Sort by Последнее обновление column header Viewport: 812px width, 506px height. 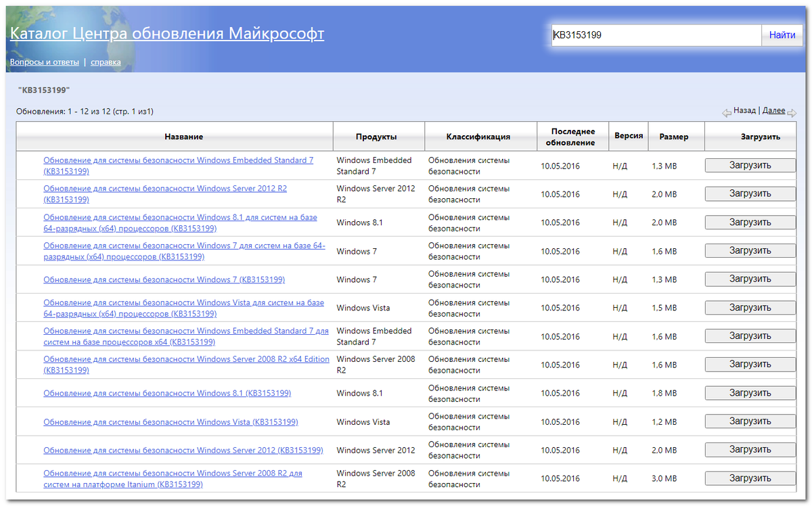(572, 137)
